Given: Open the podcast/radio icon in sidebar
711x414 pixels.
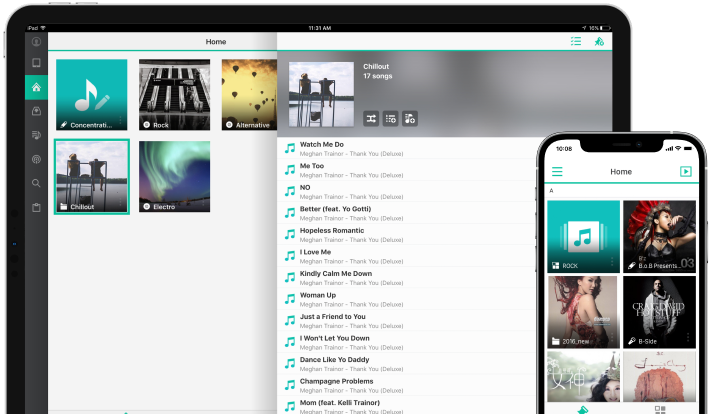Looking at the screenshot, I should point(36,159).
